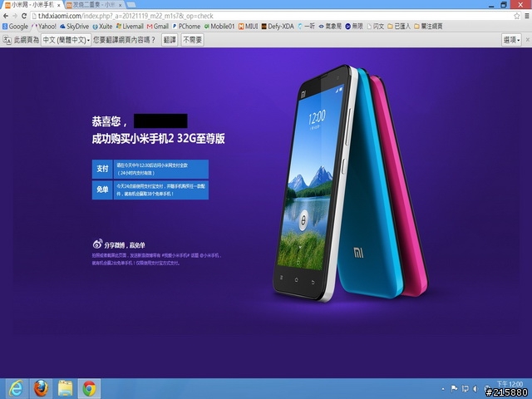Click the network tray icon
532x399 pixels.
(x=465, y=388)
